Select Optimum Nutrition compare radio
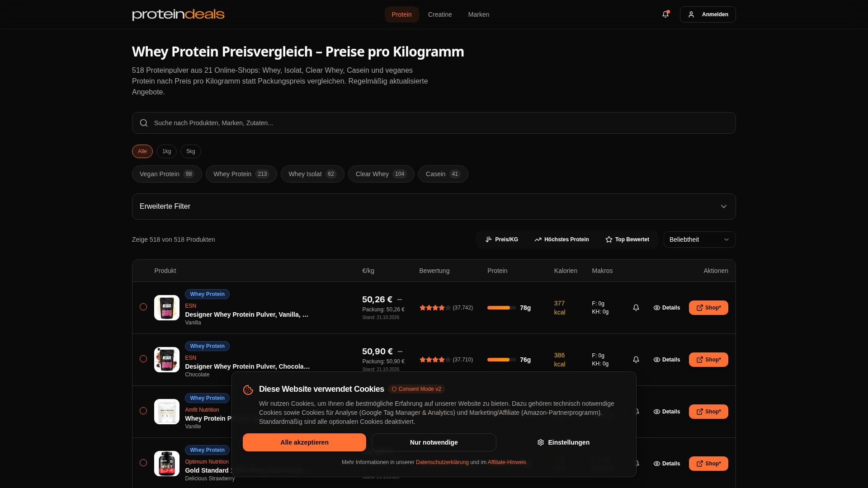Image resolution: width=868 pixels, height=488 pixels. pyautogui.click(x=143, y=463)
